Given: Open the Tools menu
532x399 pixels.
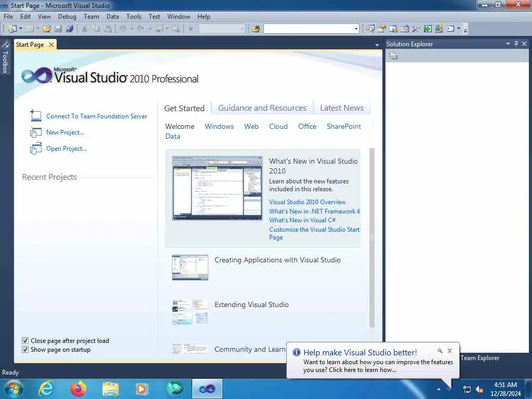Looking at the screenshot, I should tap(134, 16).
